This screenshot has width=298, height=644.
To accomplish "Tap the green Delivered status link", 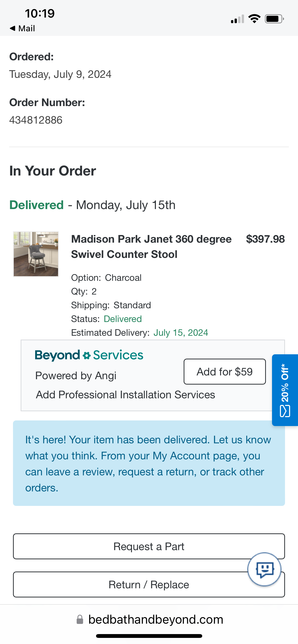I will pyautogui.click(x=123, y=319).
